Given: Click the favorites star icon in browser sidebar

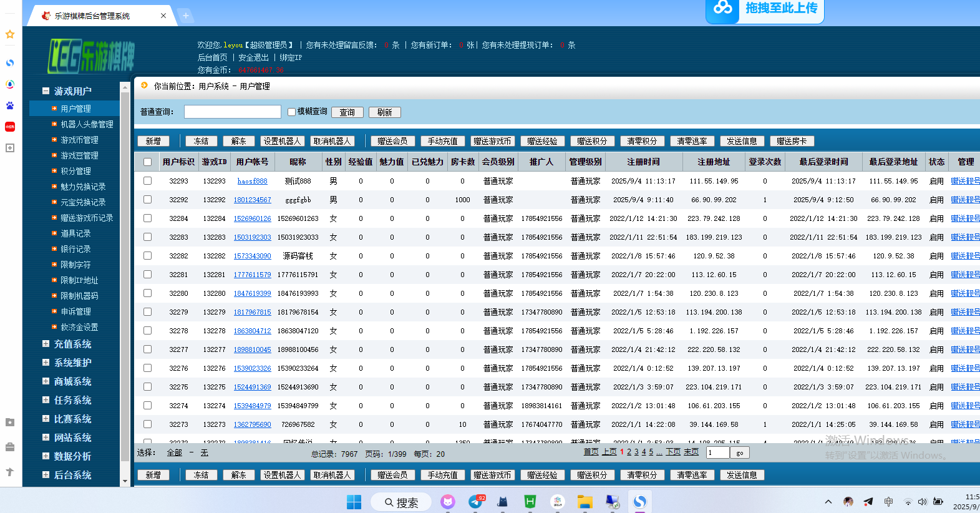Looking at the screenshot, I should (10, 34).
